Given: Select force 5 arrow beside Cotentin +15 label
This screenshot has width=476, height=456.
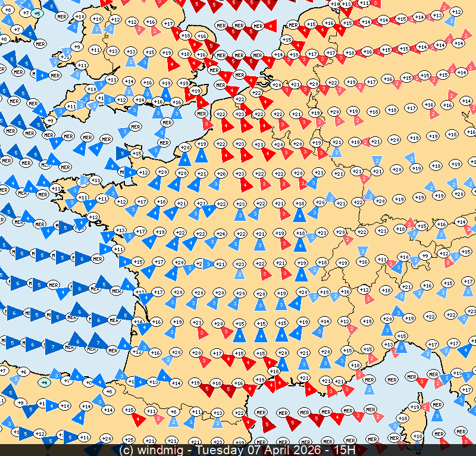Looking at the screenshot, I should click(124, 154).
